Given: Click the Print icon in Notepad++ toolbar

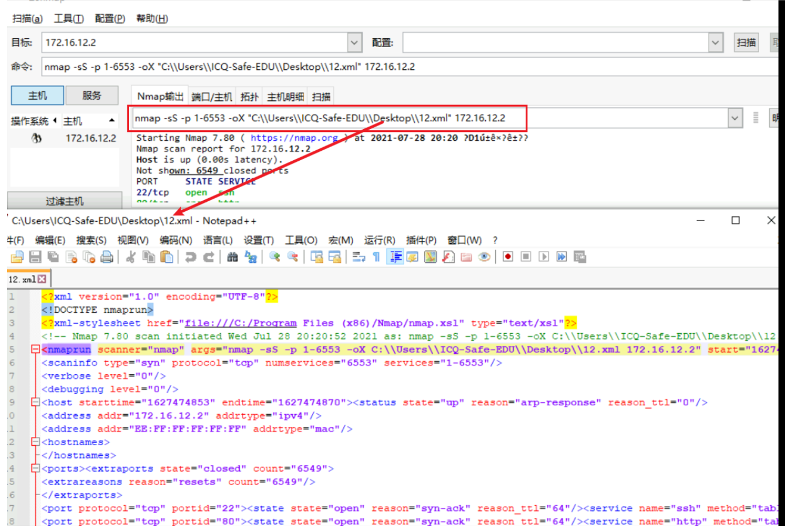Looking at the screenshot, I should (x=107, y=257).
